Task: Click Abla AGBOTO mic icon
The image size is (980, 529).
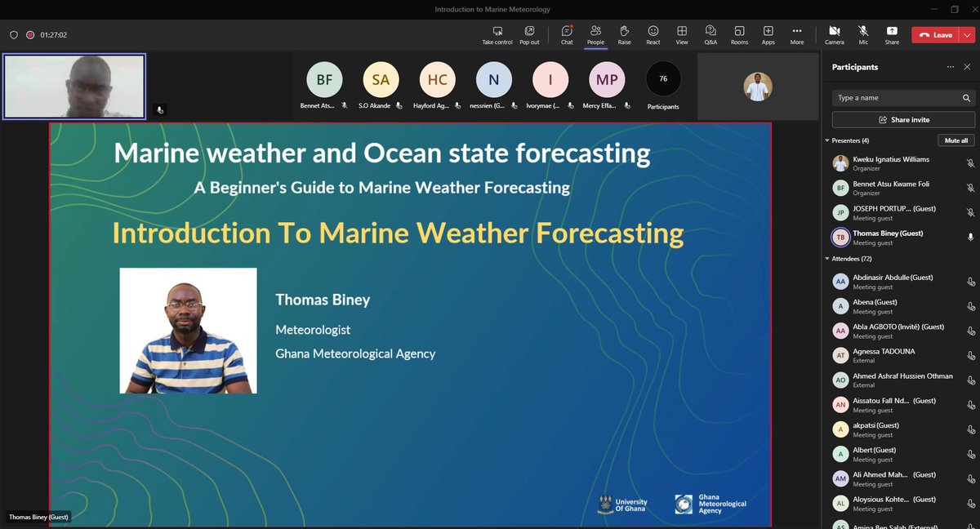Action: (970, 331)
